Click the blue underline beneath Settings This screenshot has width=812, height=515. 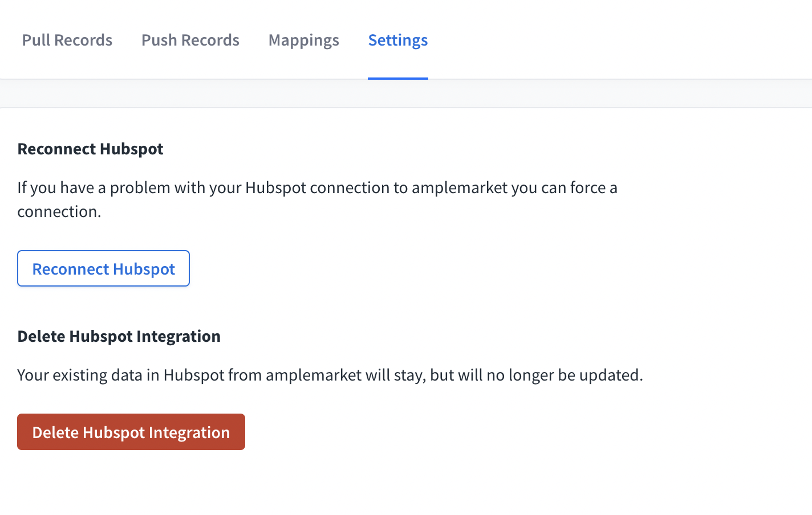coord(398,78)
